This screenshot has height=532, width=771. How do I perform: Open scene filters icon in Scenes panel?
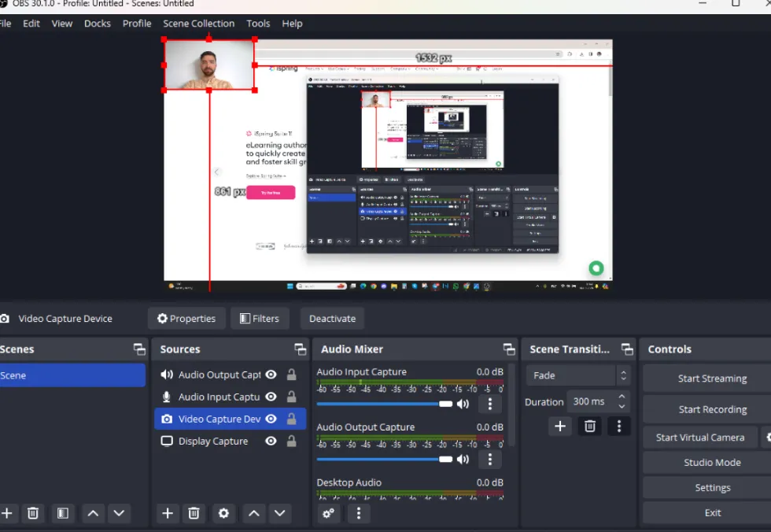[63, 513]
